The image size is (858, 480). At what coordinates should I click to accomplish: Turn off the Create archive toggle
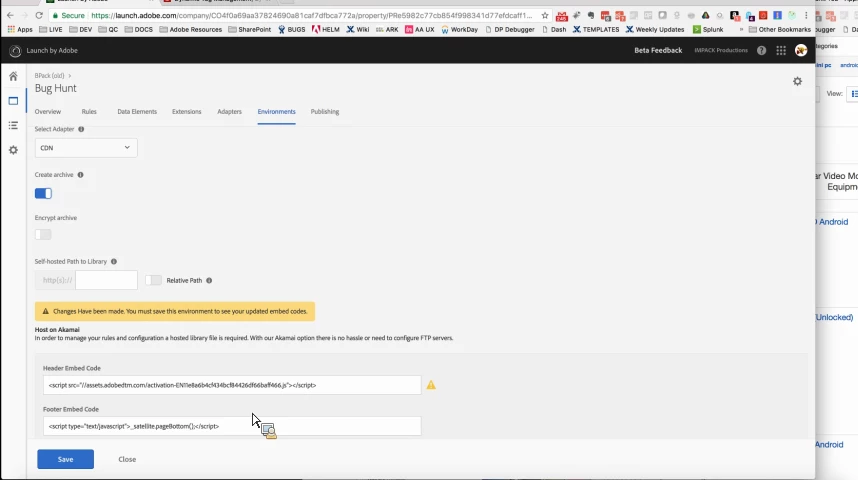click(x=43, y=193)
